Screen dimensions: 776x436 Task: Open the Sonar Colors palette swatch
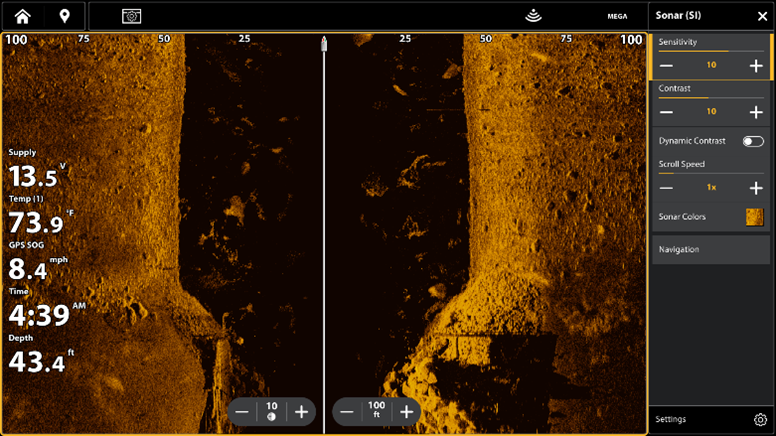[754, 216]
